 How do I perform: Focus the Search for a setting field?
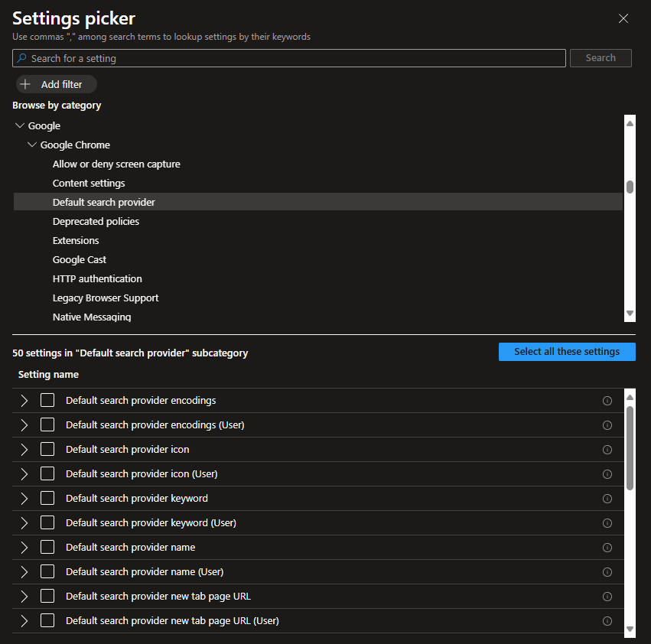pos(289,58)
